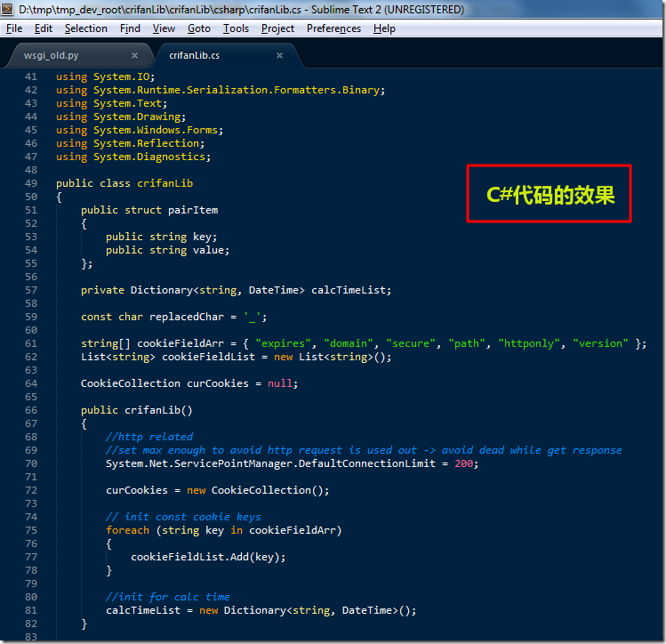Click the "expires" string literal

pyautogui.click(x=284, y=343)
